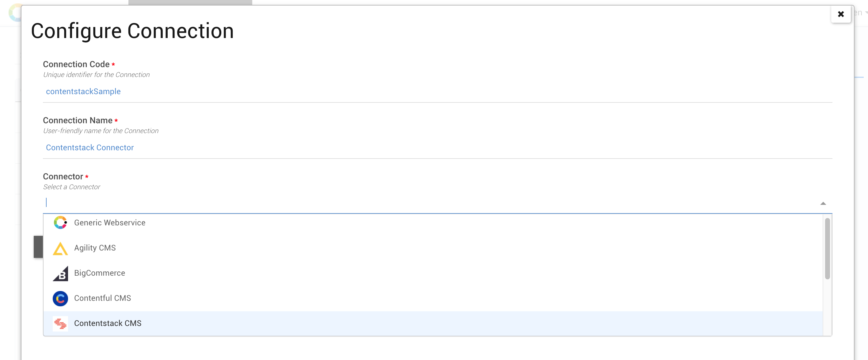
Task: Click the blue Contentful CMS logo icon
Action: tap(60, 298)
